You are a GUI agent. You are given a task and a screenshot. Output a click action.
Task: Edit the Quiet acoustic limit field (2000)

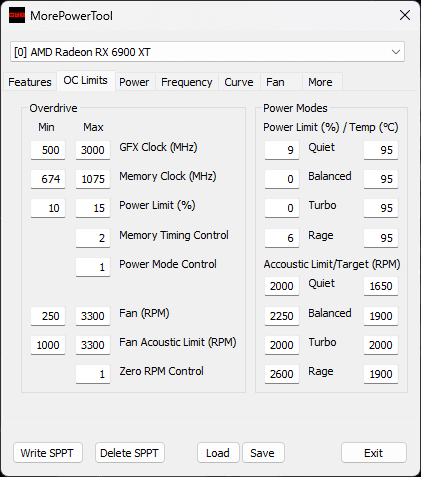[x=282, y=286]
